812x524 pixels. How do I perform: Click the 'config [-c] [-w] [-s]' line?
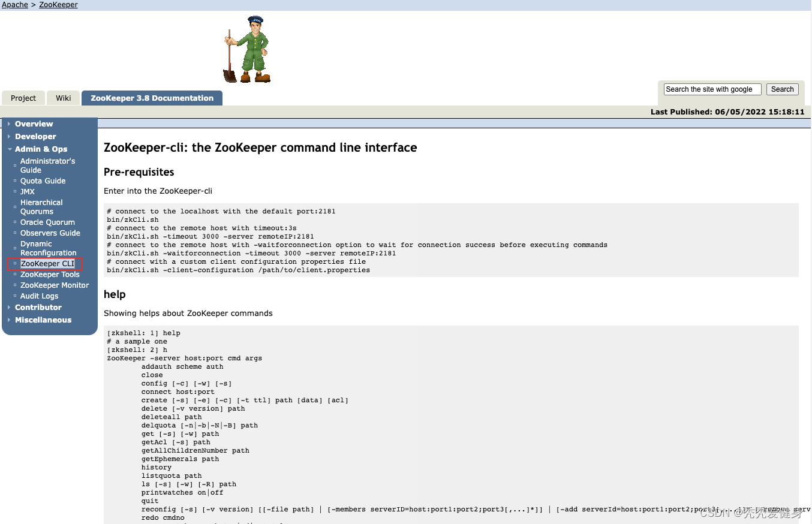point(187,384)
